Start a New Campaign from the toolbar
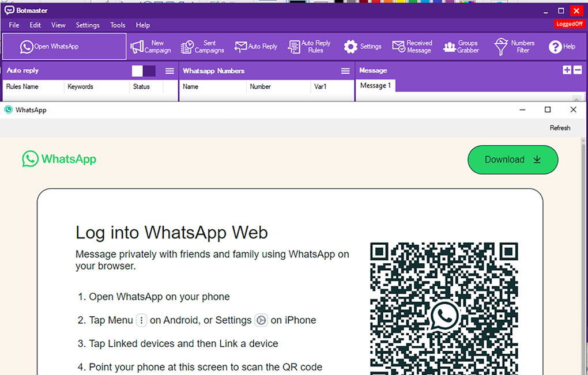The height and width of the screenshot is (375, 588). click(151, 47)
